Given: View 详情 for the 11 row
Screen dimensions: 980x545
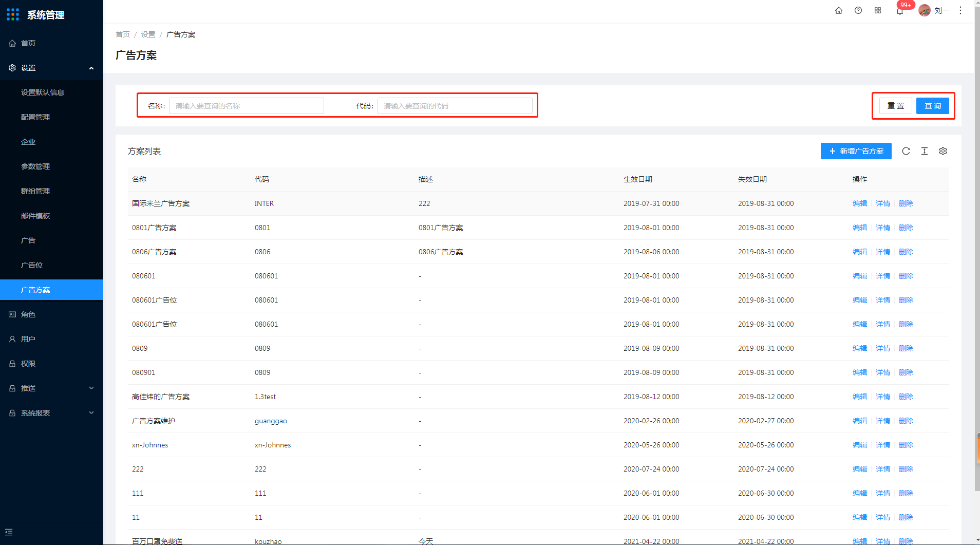Looking at the screenshot, I should tap(883, 517).
